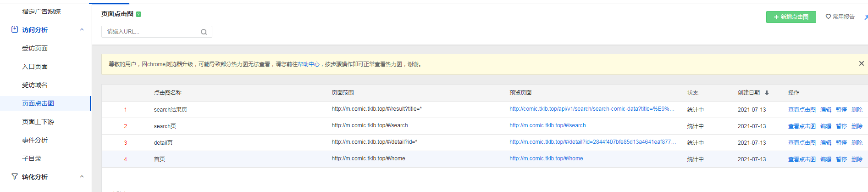Viewport: 868px width, 192px height.
Task: Click the 访问分析 section icon
Action: click(x=15, y=29)
